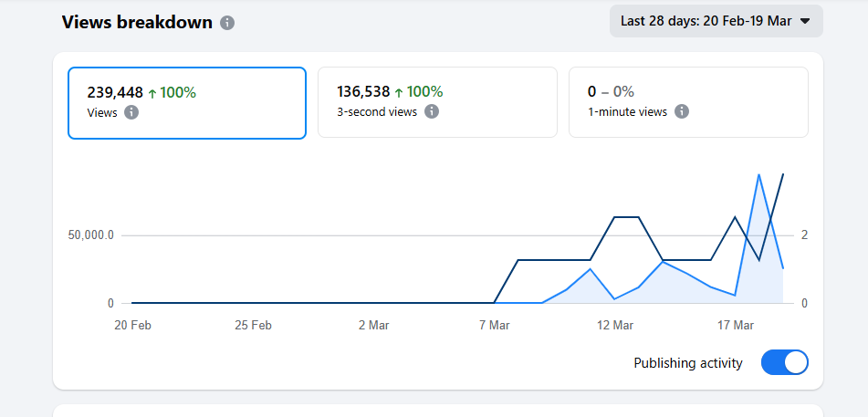Click info icon next to Views label
This screenshot has width=868, height=417.
click(131, 112)
